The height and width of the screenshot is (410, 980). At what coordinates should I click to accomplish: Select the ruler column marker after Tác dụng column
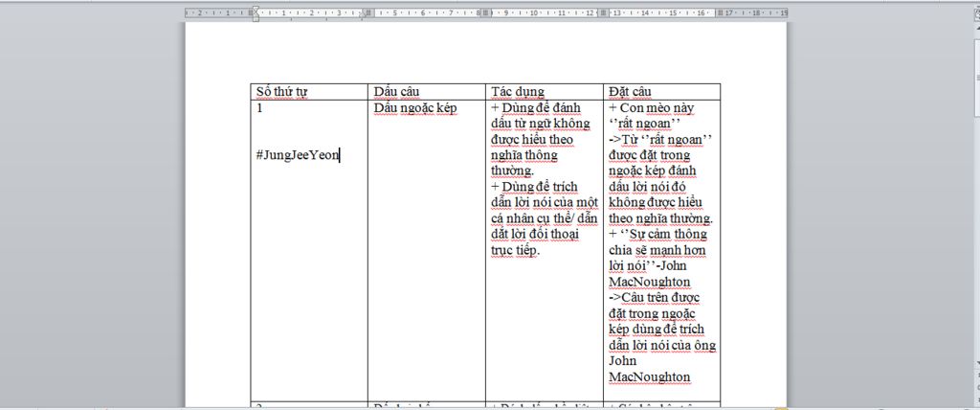pyautogui.click(x=603, y=11)
